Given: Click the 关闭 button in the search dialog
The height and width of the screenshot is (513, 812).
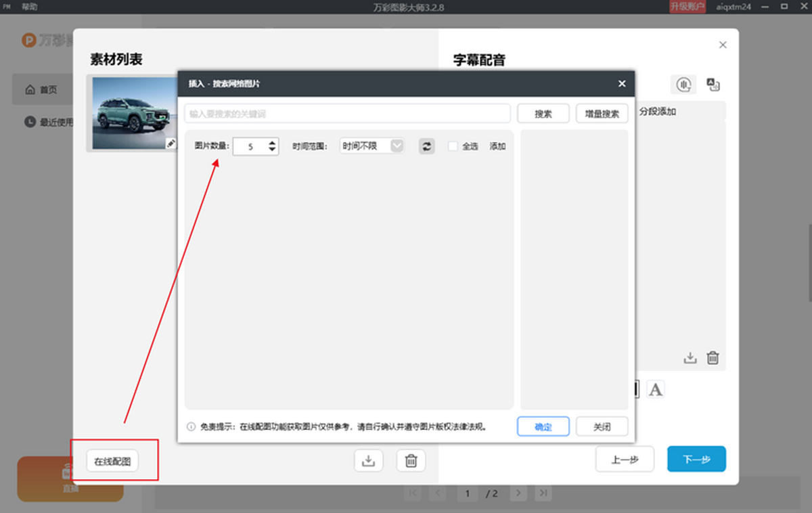Looking at the screenshot, I should tap(602, 427).
